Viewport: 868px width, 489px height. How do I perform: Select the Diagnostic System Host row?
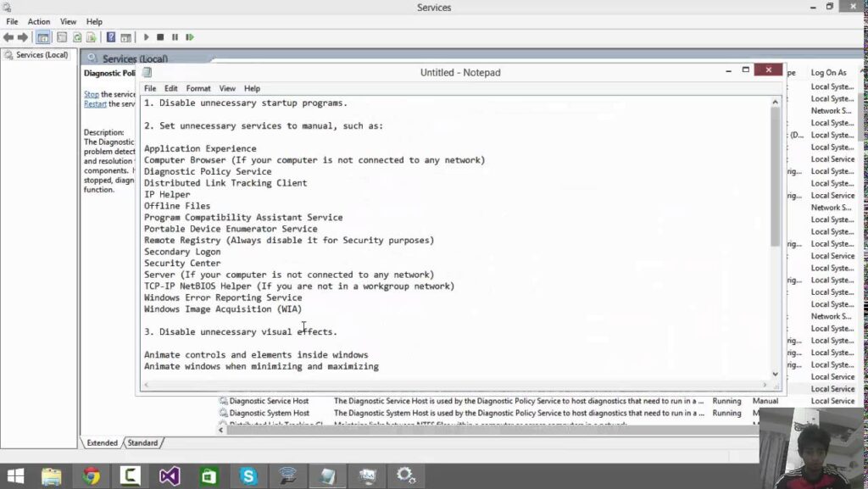[x=489, y=414]
